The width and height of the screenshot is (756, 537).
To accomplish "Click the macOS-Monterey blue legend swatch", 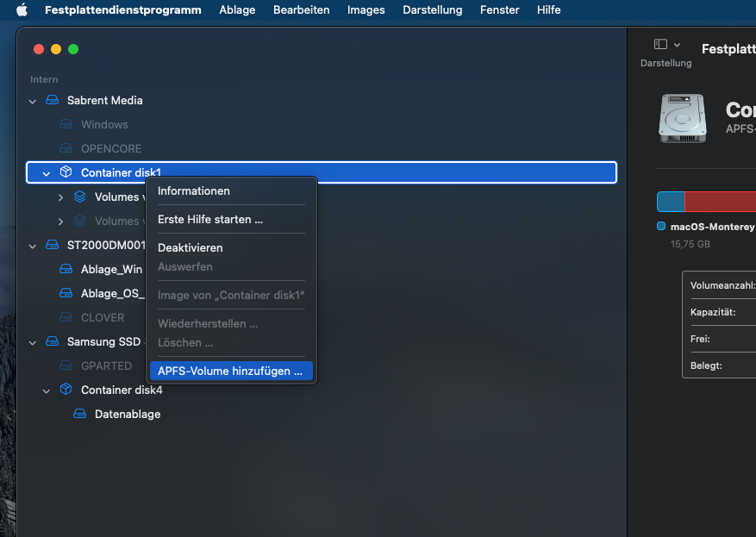I will [x=661, y=226].
